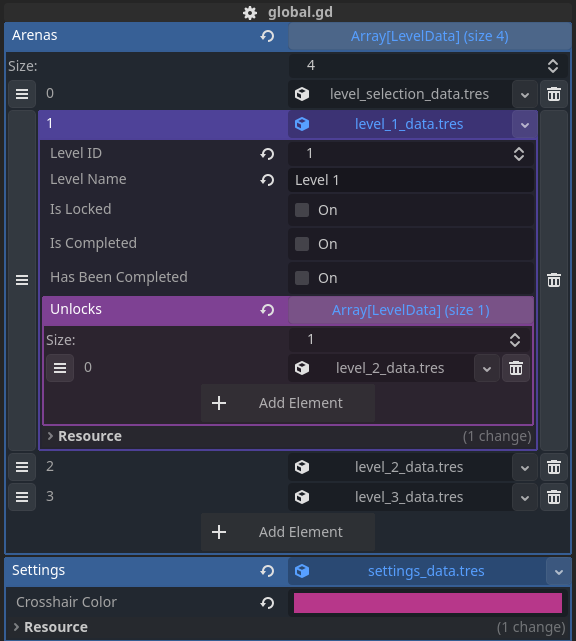This screenshot has height=641, width=576.
Task: Open dropdown for level_1_data.tres resource
Action: tap(525, 124)
